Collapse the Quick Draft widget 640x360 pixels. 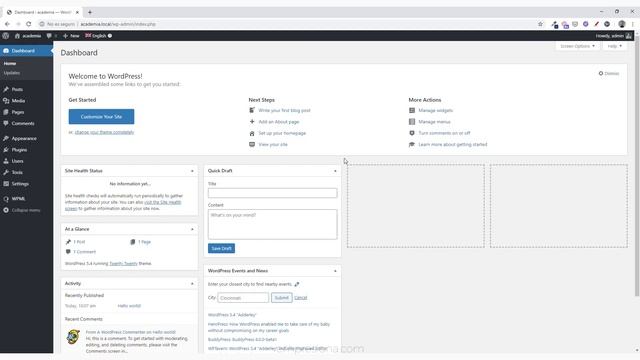335,171
